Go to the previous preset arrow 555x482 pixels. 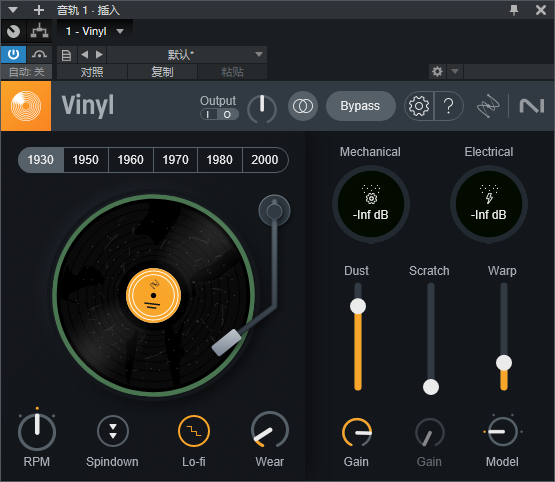[84, 54]
